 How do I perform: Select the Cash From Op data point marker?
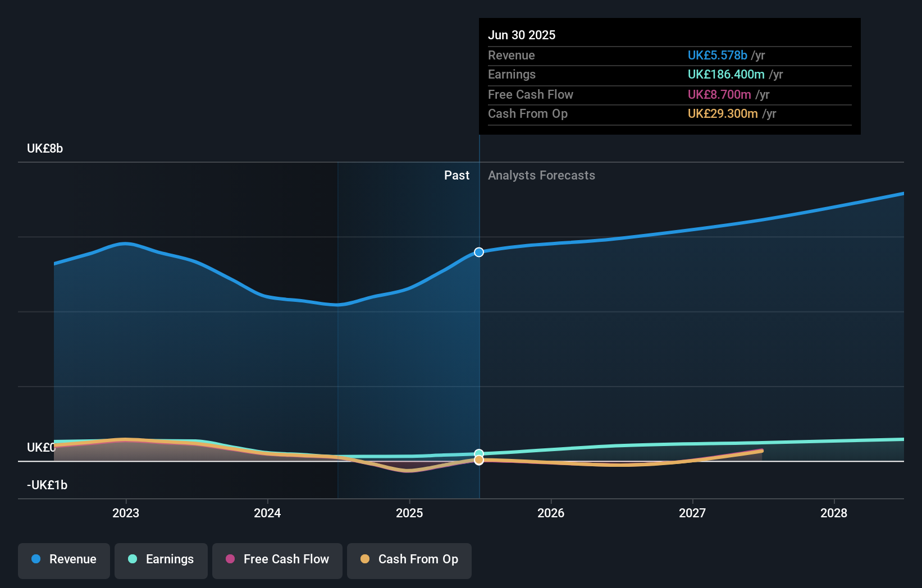[x=478, y=461]
